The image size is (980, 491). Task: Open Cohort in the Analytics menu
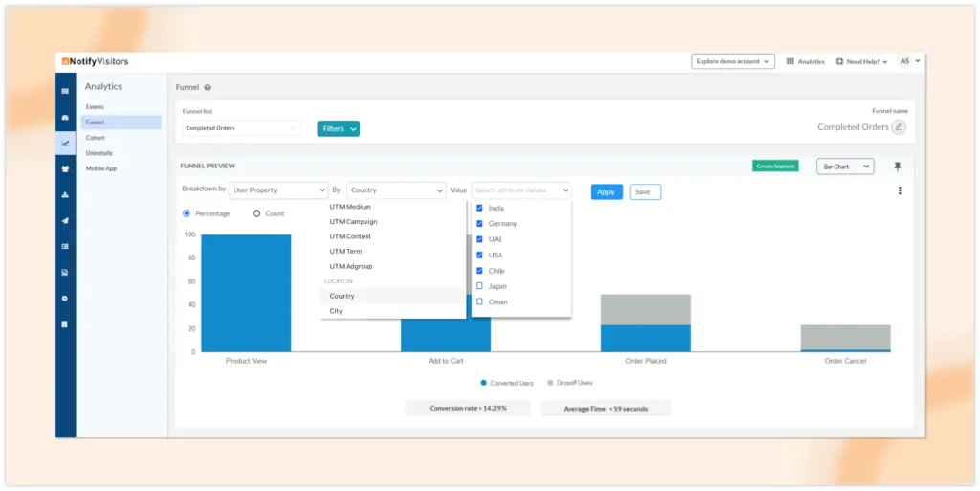tap(95, 138)
